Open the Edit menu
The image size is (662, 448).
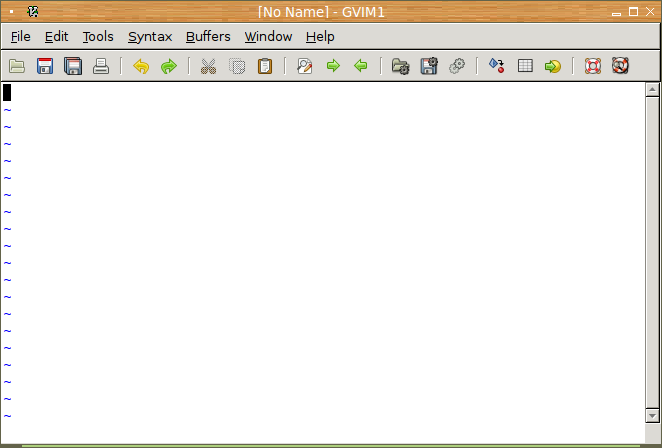point(57,37)
